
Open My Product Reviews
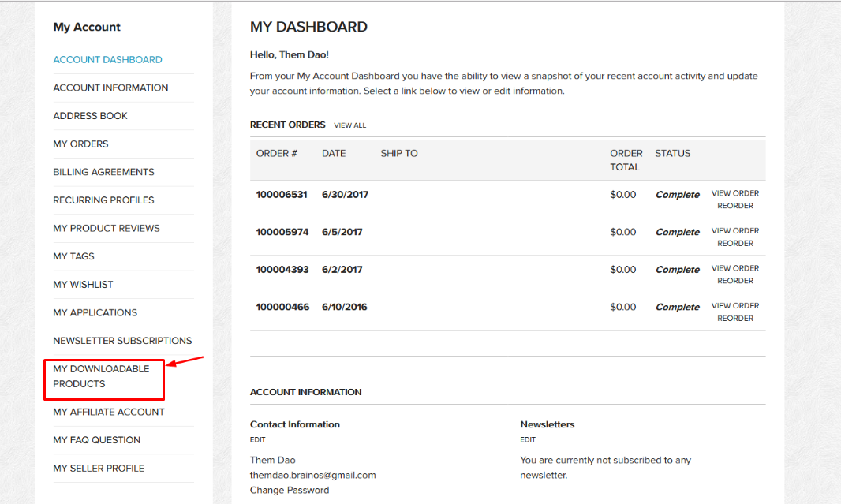pos(107,228)
